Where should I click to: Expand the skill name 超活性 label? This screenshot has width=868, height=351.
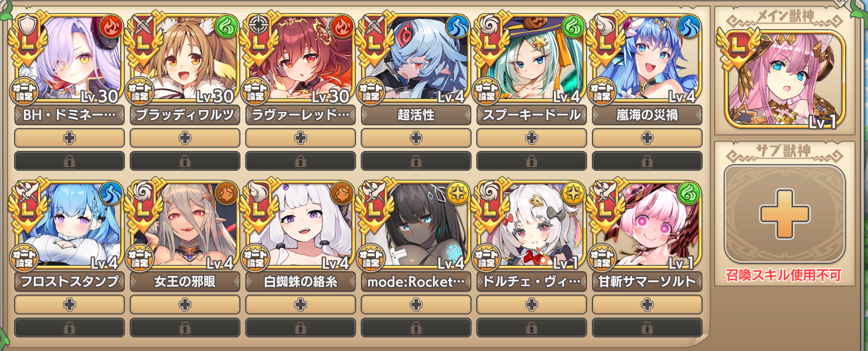(x=416, y=115)
